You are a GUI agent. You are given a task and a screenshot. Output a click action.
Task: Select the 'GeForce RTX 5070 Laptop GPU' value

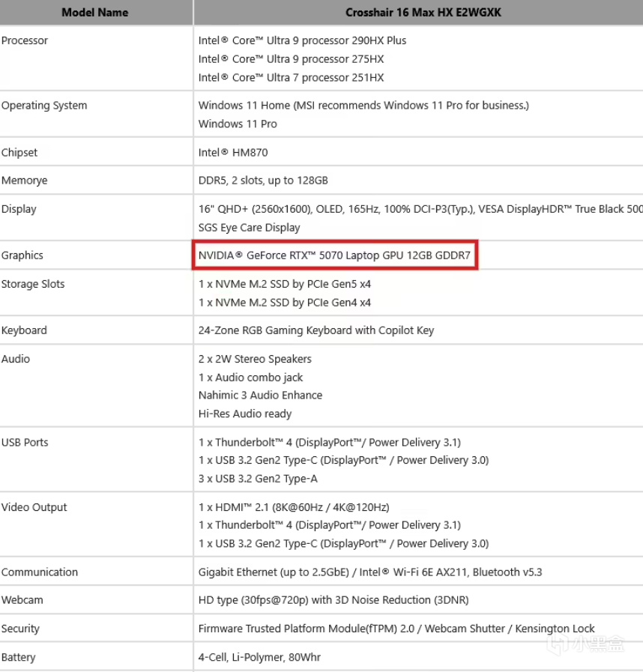[334, 255]
